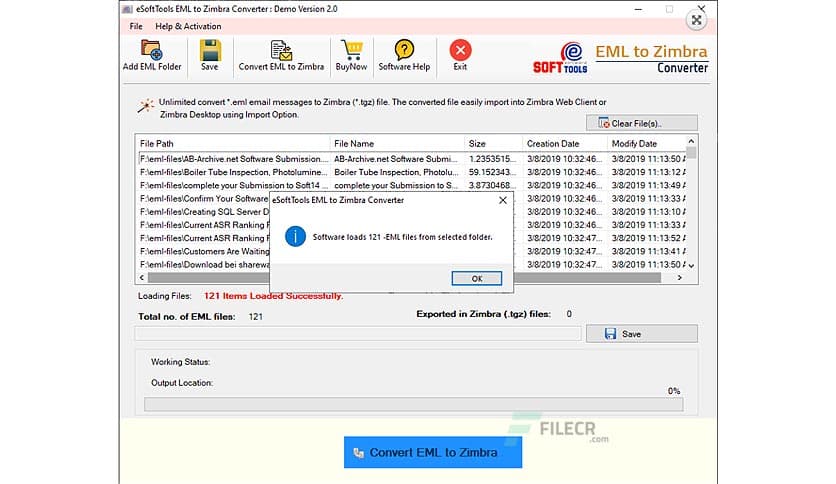Click the 'Total no. of EML files:' value 121
The width and height of the screenshot is (836, 484).
[255, 317]
